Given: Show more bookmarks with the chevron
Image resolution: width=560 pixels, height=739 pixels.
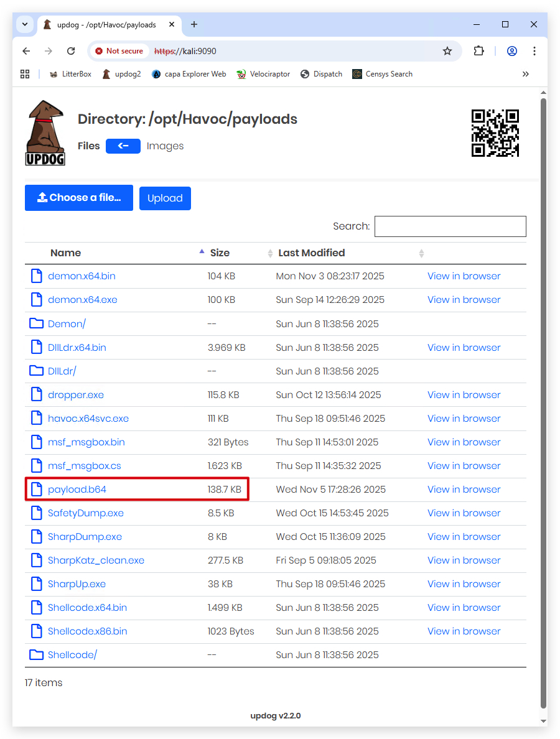Looking at the screenshot, I should pos(526,74).
